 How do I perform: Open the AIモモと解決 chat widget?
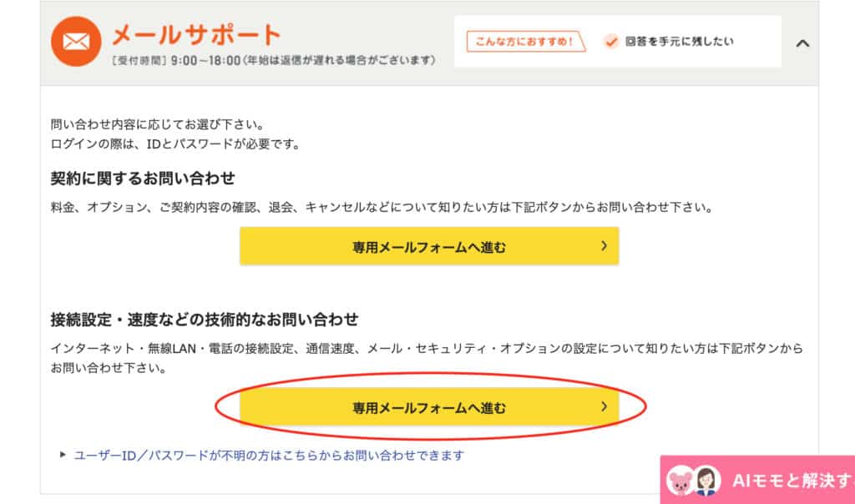(757, 480)
